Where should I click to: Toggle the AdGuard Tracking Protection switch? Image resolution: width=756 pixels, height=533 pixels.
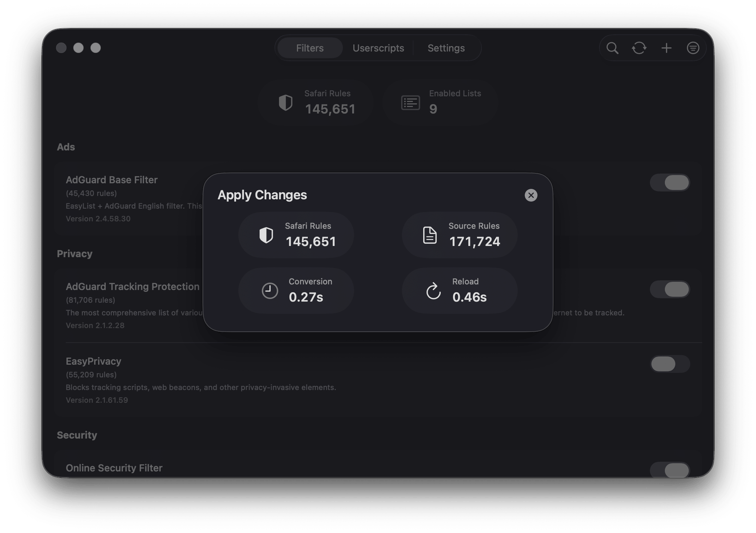coord(670,289)
